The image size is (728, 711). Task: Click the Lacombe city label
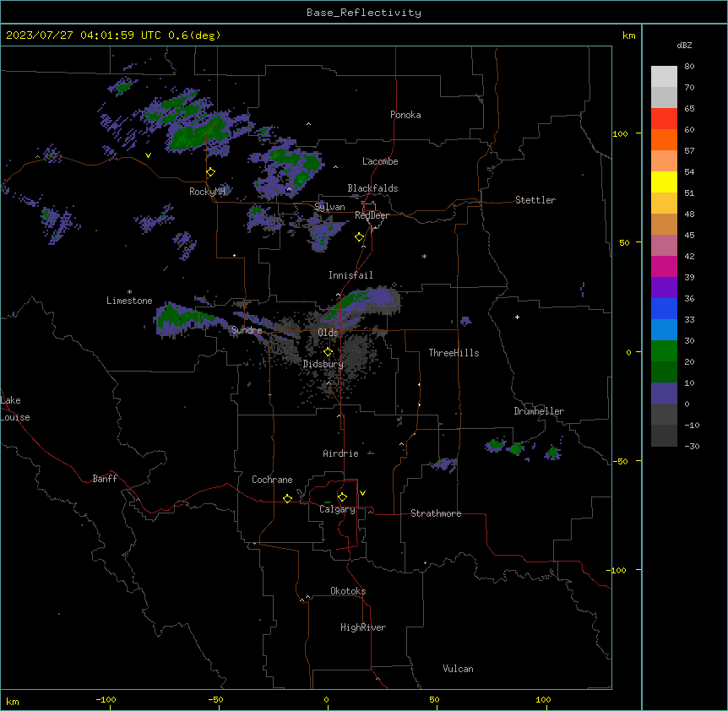pos(380,161)
